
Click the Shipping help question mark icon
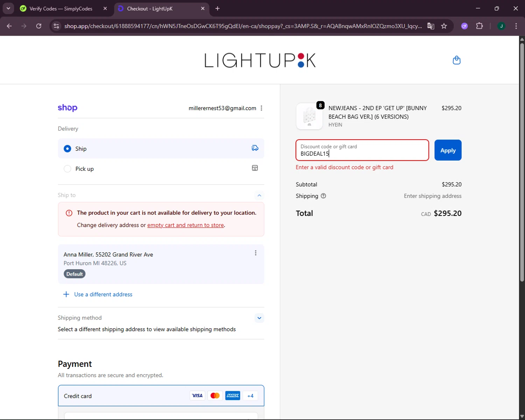point(323,196)
